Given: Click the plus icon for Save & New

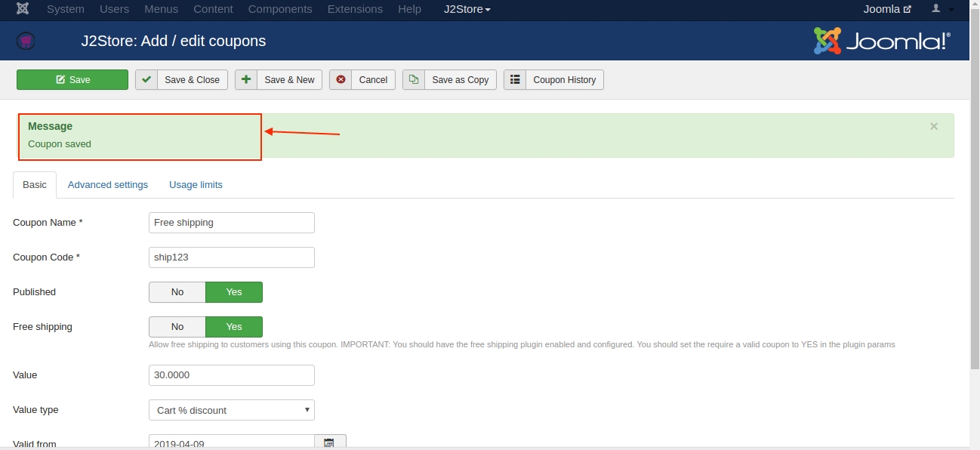Looking at the screenshot, I should [246, 80].
